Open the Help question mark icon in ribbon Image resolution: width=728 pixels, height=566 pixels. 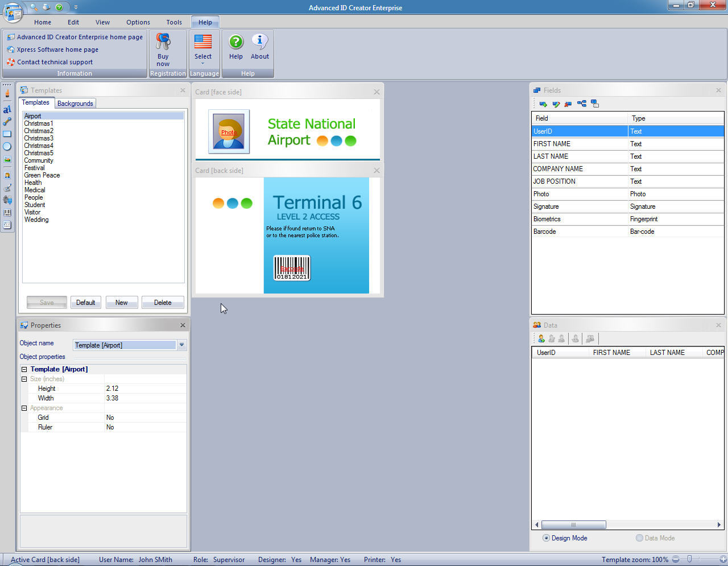(x=236, y=47)
